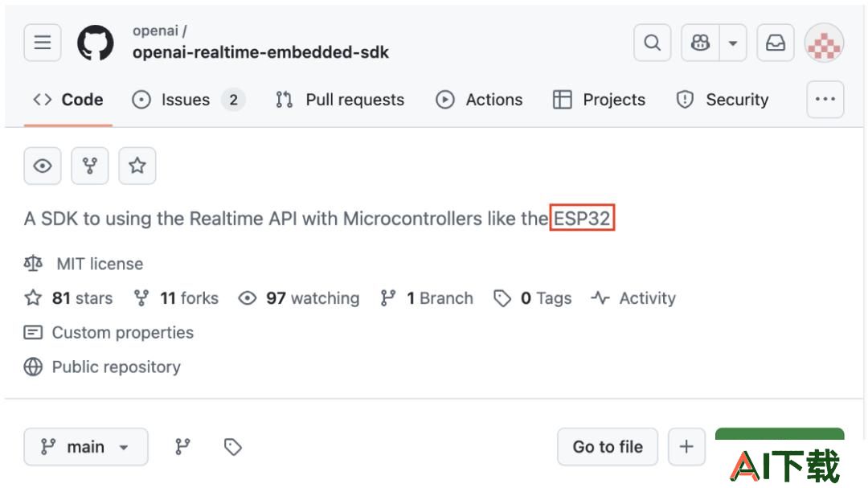Open the Issues tab
Screen dimensions: 868x488
pos(188,100)
